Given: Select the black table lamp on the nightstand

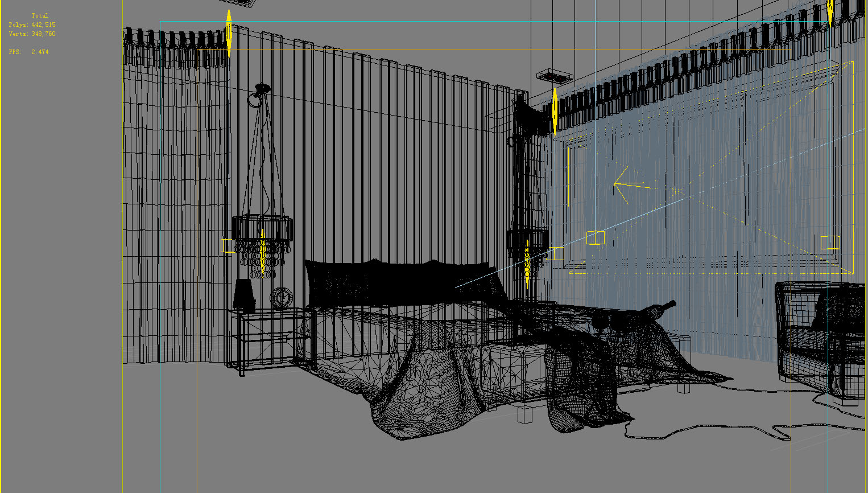Looking at the screenshot, I should pos(244,295).
